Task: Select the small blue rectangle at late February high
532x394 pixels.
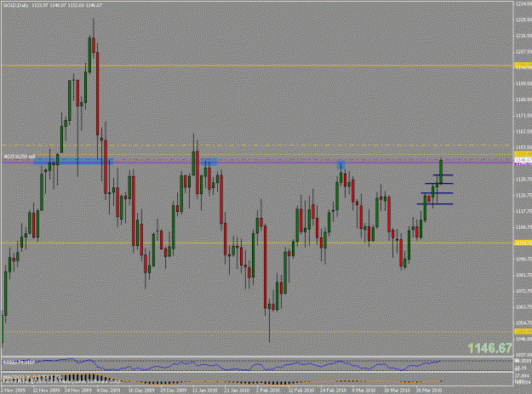Action: (x=340, y=165)
